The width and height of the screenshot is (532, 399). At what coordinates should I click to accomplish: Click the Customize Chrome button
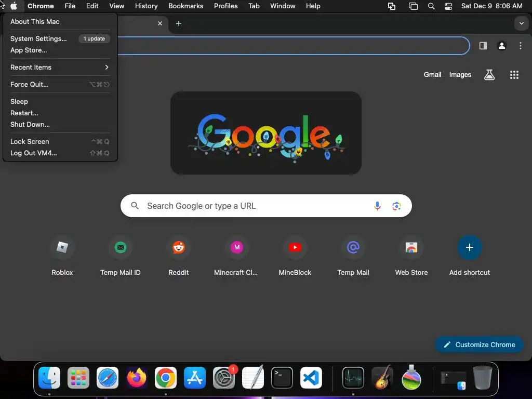pos(479,345)
